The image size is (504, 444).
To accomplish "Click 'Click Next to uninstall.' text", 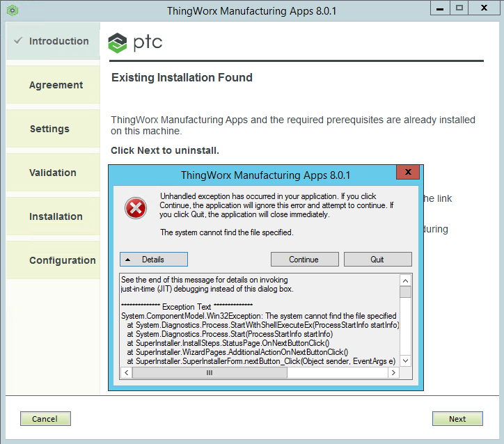I will pyautogui.click(x=165, y=150).
